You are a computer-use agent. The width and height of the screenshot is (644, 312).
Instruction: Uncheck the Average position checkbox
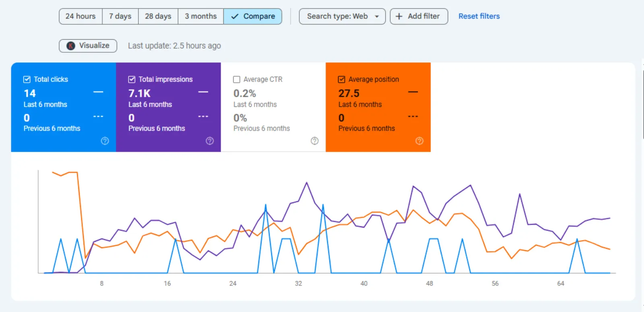[x=342, y=79]
